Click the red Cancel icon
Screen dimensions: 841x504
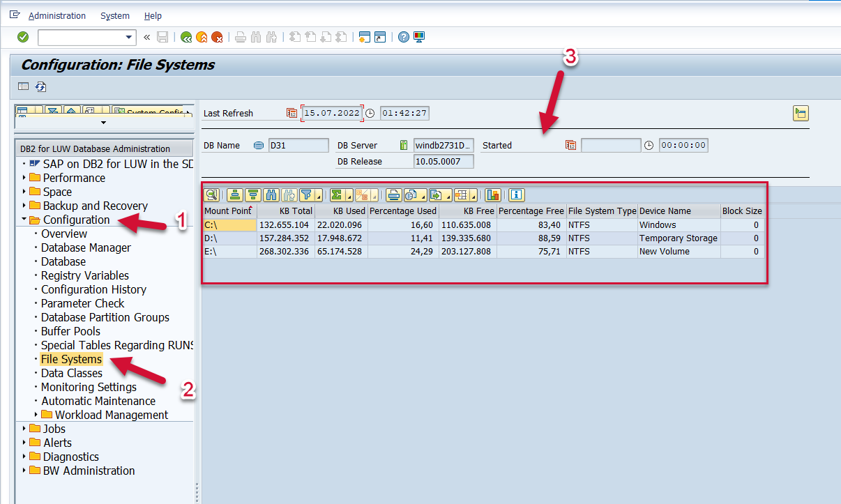pos(217,37)
